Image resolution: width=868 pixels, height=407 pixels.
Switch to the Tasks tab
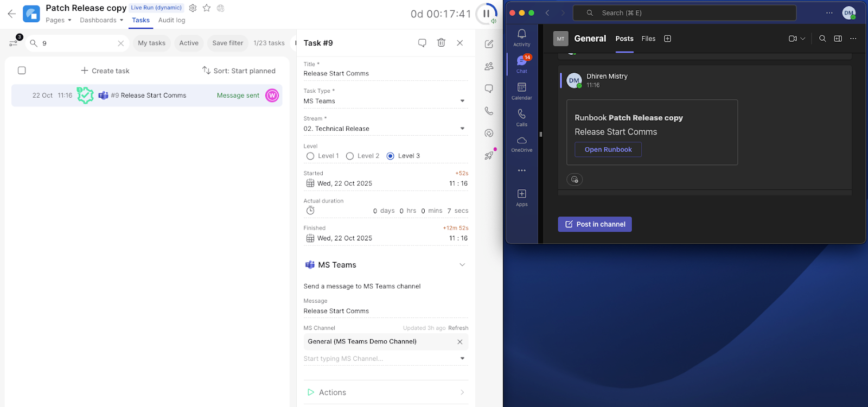point(141,20)
